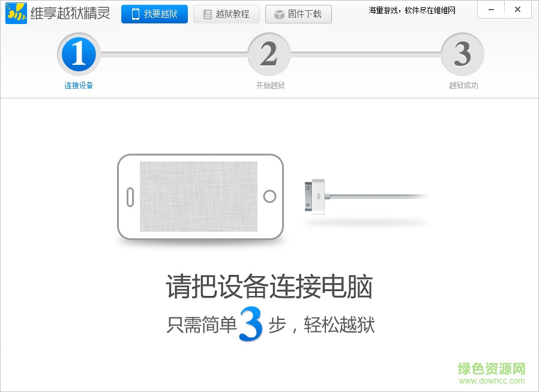
Task: Click the document icon in 越狱教程
Action: click(208, 14)
